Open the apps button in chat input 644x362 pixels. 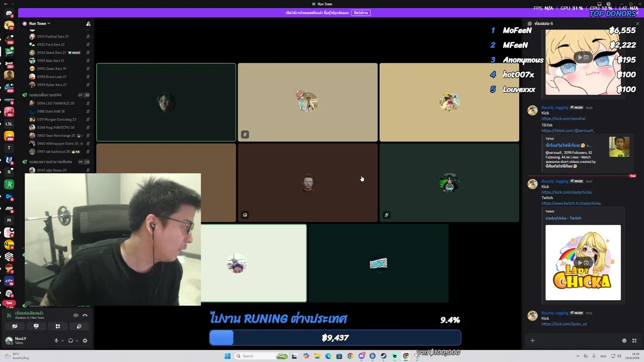point(634,341)
